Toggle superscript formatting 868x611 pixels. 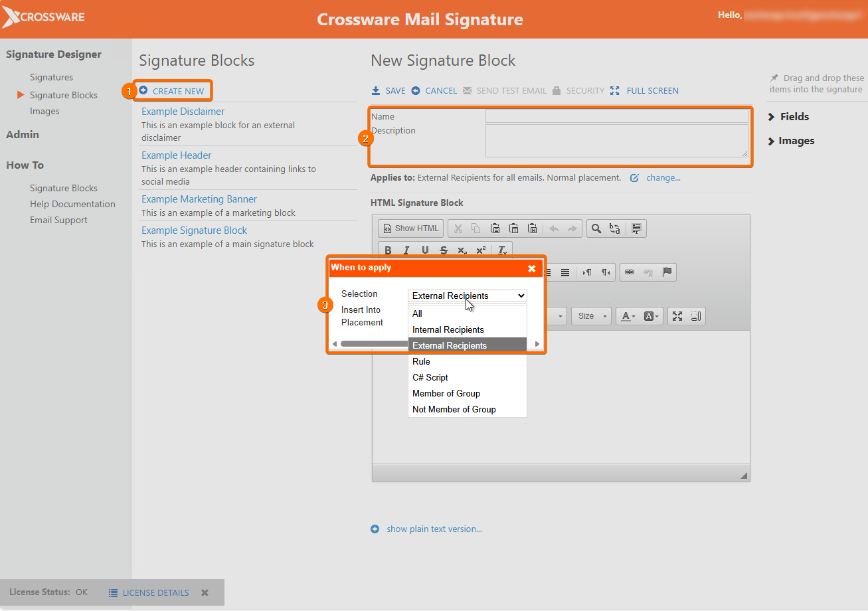click(x=481, y=250)
